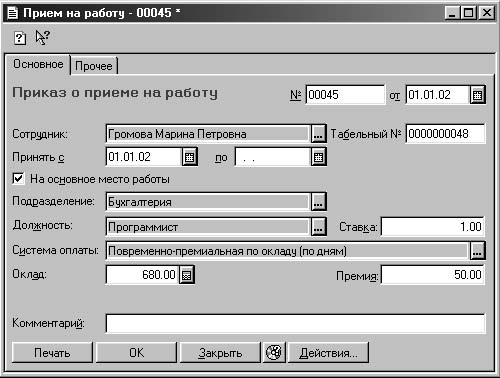Open selection list for Должность field
Screen dimensions: 500x378
click(318, 227)
